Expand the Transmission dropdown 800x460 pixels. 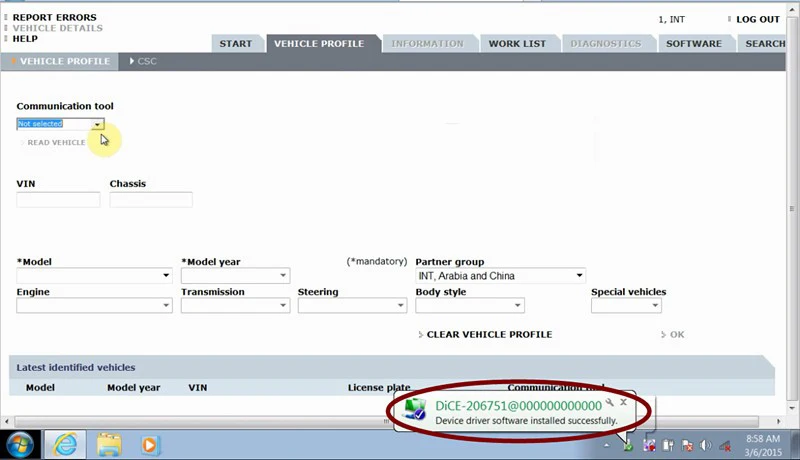(x=283, y=305)
